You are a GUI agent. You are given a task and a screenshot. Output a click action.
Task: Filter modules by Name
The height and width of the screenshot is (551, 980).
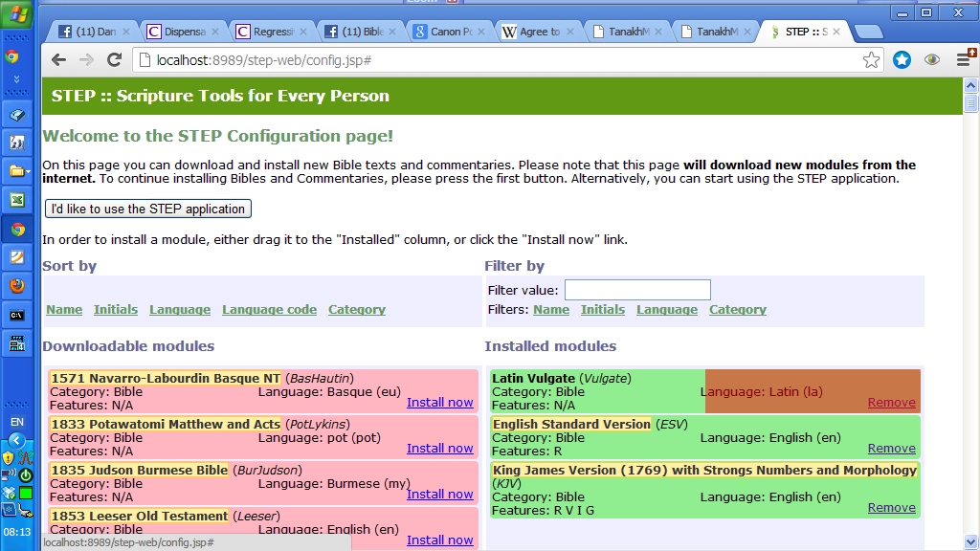pos(551,309)
